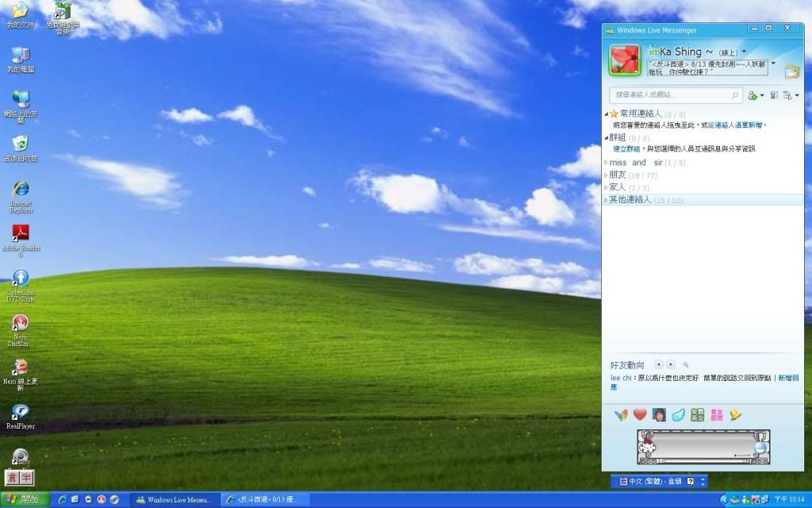Screen dimensions: 812x508
Task: Click the red heart icon in Messenger
Action: tap(640, 415)
